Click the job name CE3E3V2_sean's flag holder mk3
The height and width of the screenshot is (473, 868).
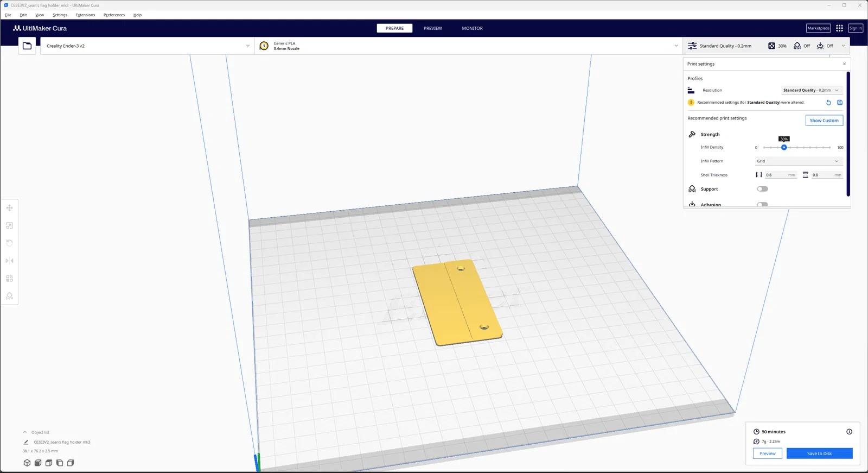point(62,442)
